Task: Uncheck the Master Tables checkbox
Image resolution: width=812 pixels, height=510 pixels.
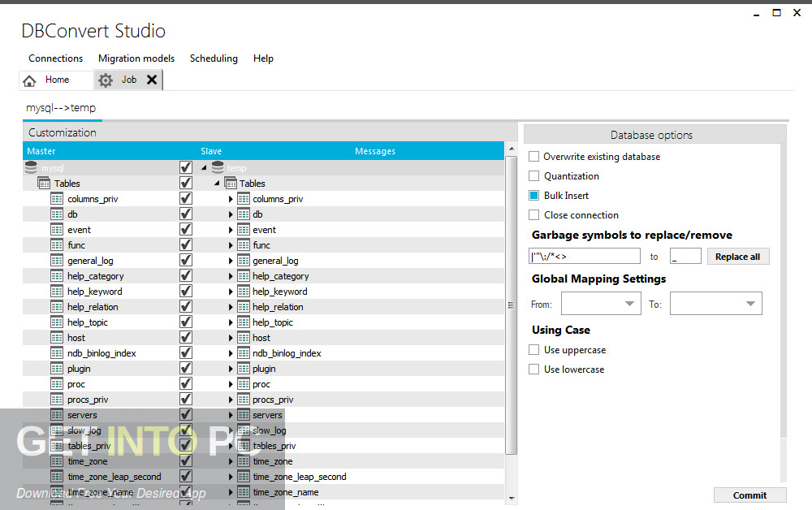Action: [186, 183]
